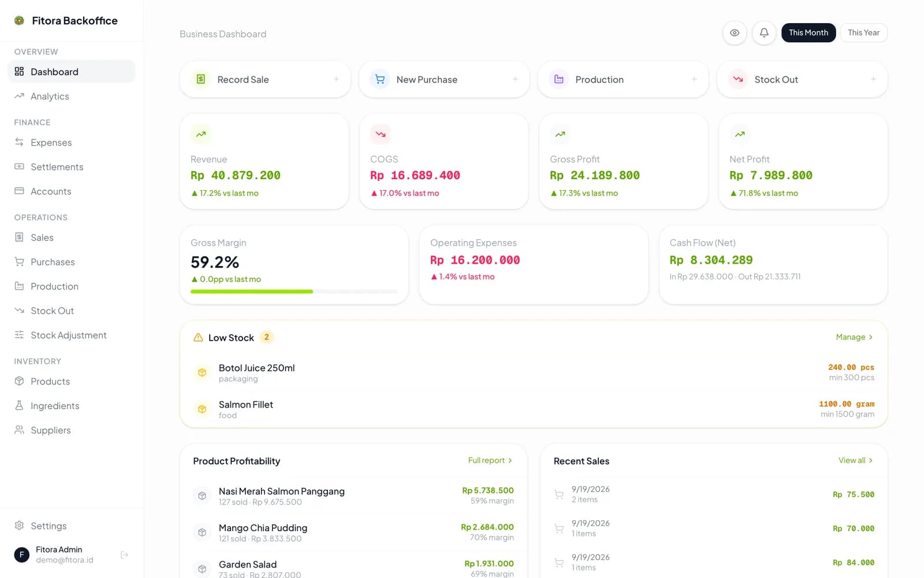Open Settings from sidebar
The height and width of the screenshot is (578, 924).
click(72, 526)
